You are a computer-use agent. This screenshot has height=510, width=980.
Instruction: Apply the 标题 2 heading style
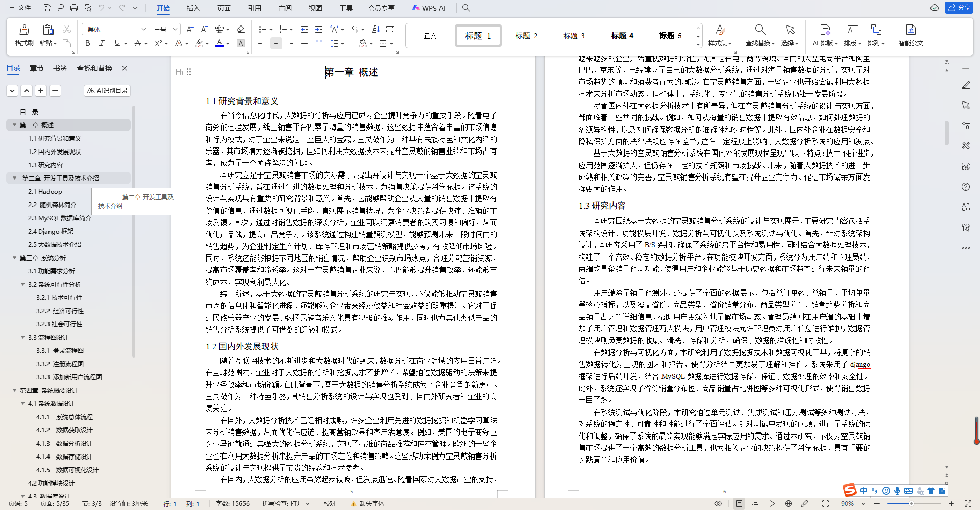click(x=526, y=36)
